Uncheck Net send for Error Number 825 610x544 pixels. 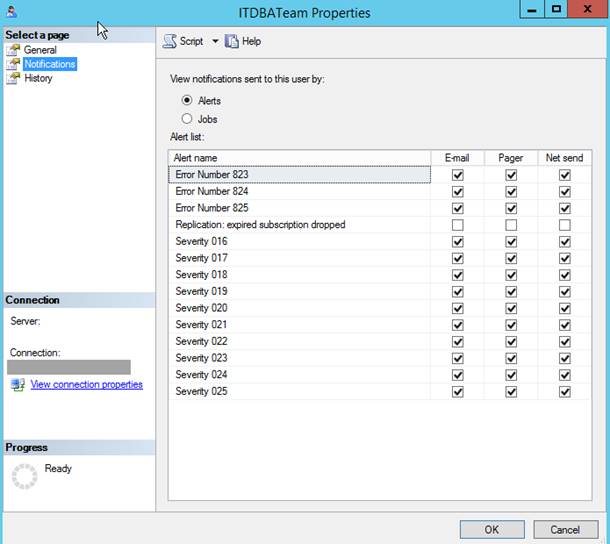pyautogui.click(x=565, y=209)
